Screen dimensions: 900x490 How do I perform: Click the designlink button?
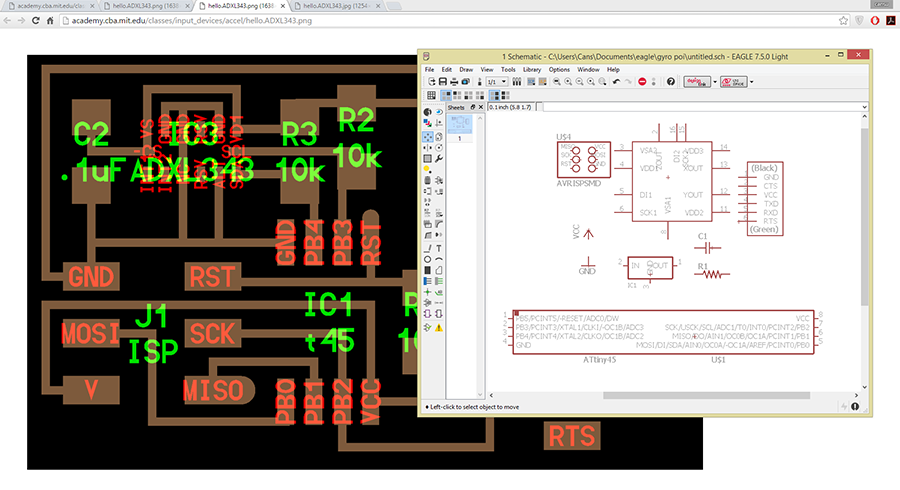coord(697,81)
